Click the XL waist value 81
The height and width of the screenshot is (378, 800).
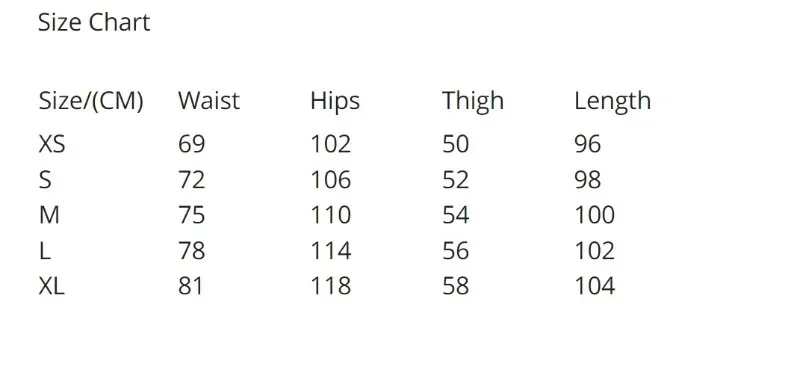coord(190,286)
